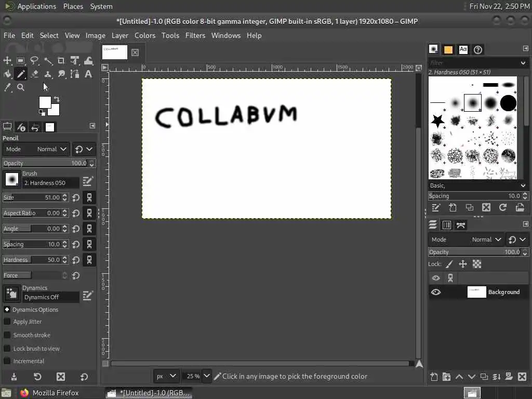Screen dimensions: 532x399
Task: Toggle Background layer visibility eye
Action: click(436, 292)
